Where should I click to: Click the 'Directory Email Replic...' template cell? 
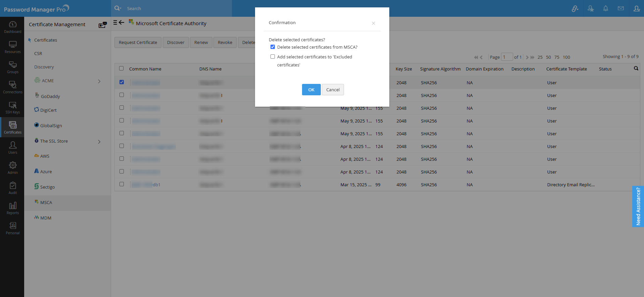[x=571, y=185]
